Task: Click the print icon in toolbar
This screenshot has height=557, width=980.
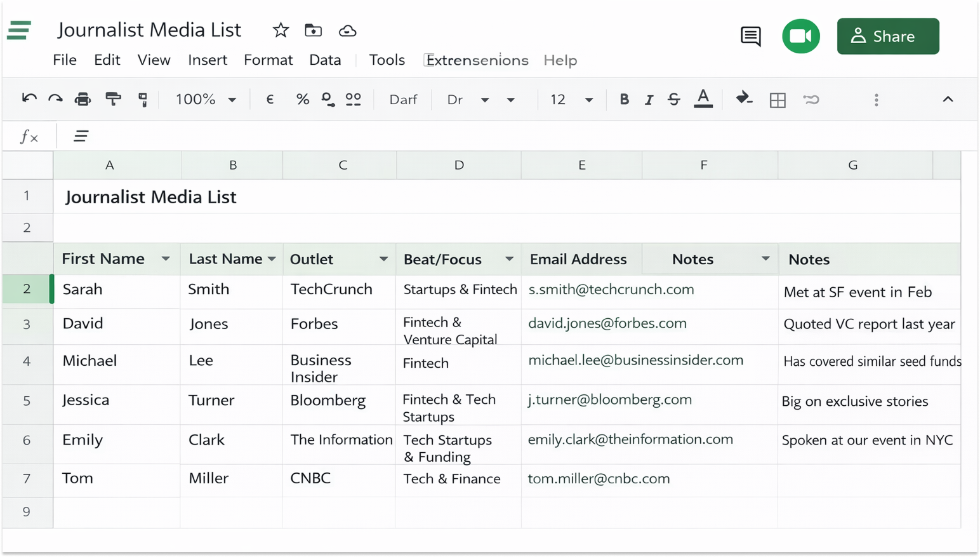Action: pyautogui.click(x=83, y=99)
